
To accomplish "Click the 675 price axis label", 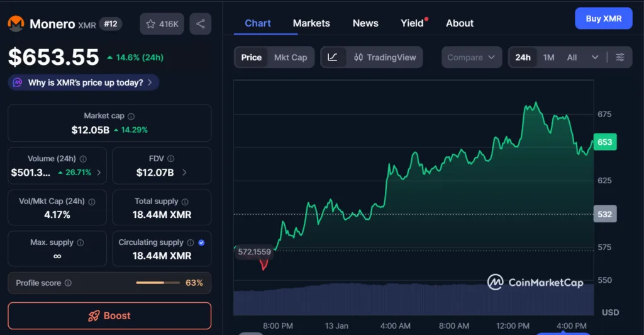I will (x=604, y=114).
